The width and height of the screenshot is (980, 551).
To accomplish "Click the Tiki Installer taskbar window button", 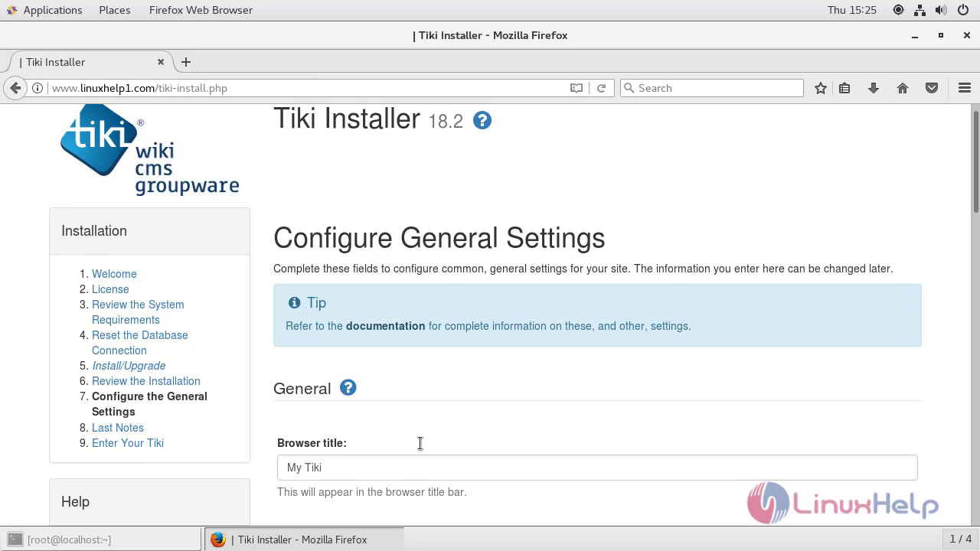I will pyautogui.click(x=303, y=540).
